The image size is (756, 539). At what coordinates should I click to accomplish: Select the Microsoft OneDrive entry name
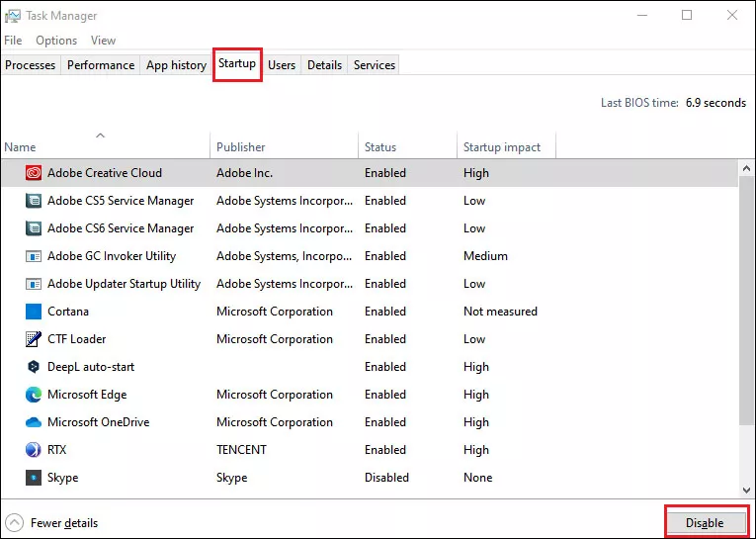pyautogui.click(x=99, y=422)
